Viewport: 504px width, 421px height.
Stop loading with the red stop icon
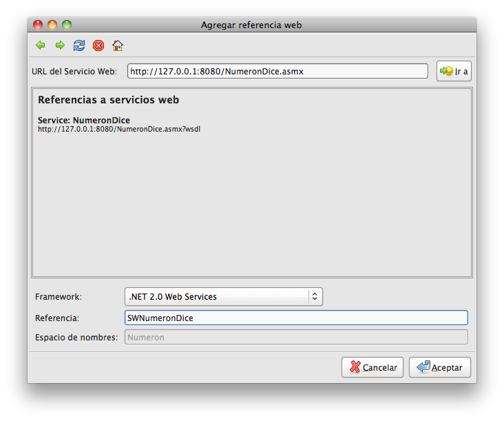[98, 45]
